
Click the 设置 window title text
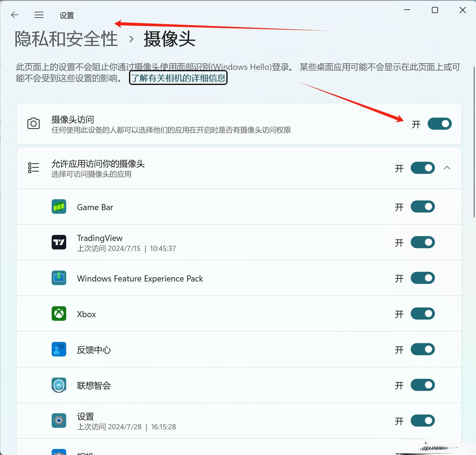[x=67, y=15]
